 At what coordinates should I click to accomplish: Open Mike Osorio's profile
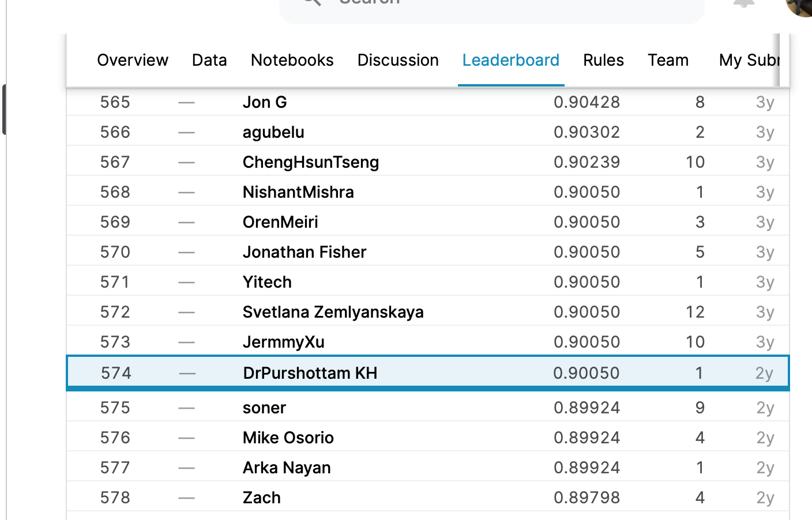pos(288,438)
